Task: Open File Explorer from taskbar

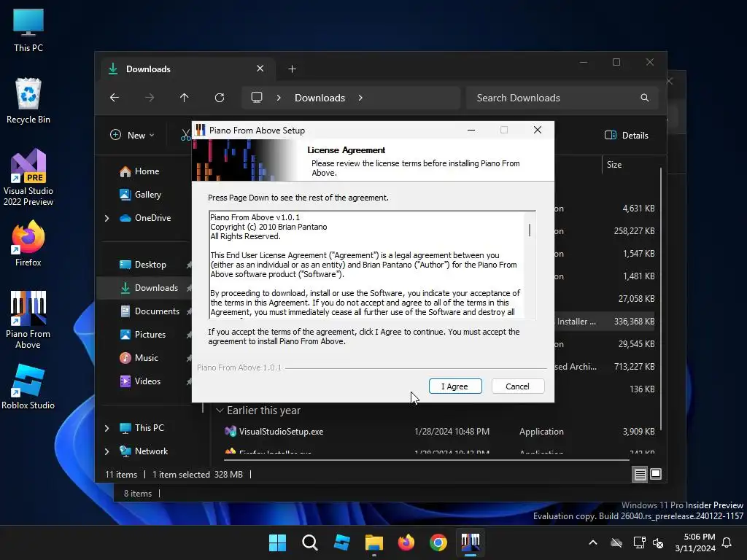Action: coord(374,542)
